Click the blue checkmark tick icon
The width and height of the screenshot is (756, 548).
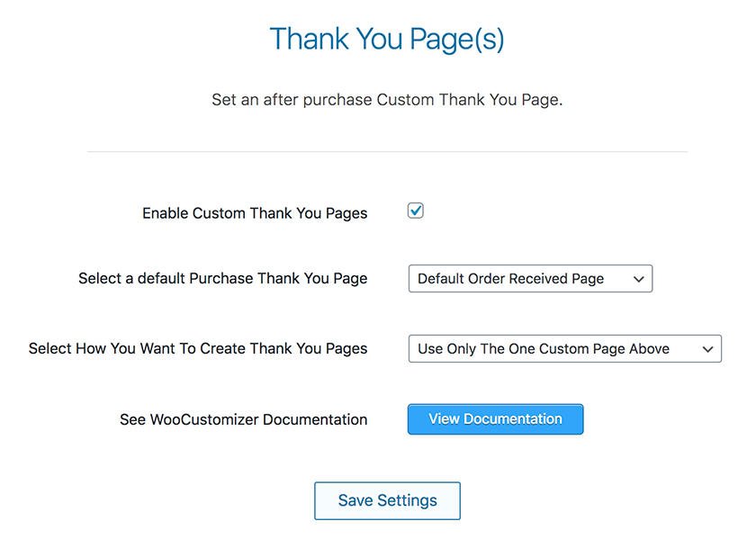(x=416, y=211)
